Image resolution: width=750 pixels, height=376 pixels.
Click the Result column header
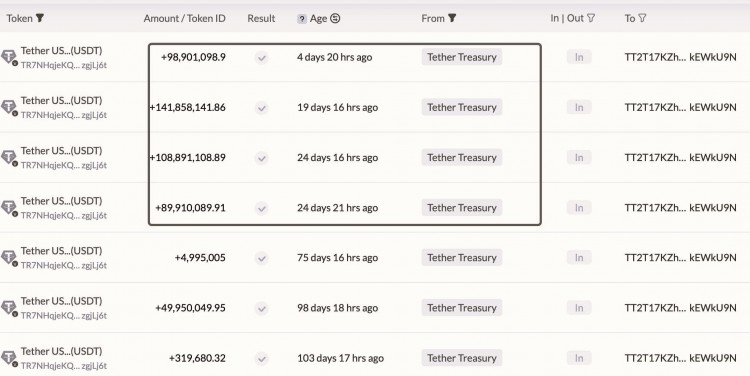pyautogui.click(x=261, y=18)
